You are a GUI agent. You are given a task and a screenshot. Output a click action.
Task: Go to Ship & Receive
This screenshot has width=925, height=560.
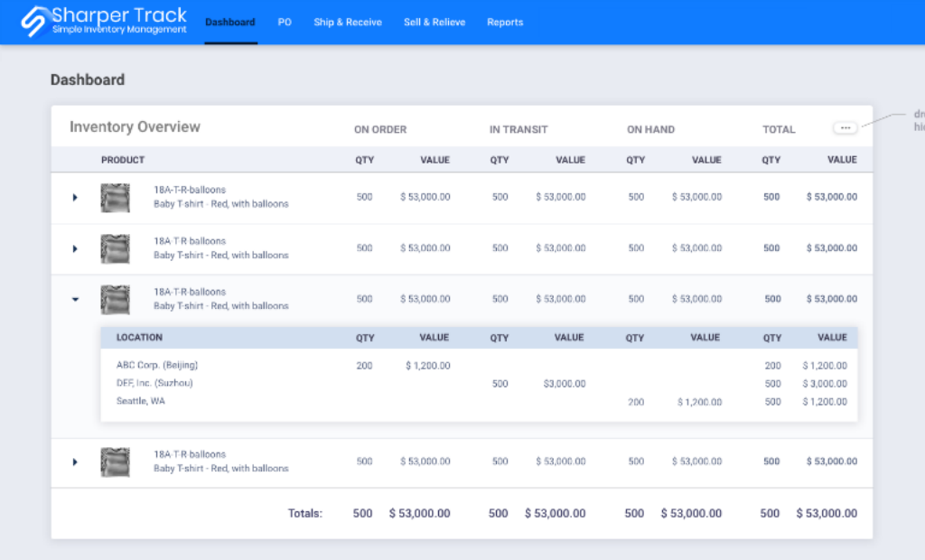click(348, 23)
